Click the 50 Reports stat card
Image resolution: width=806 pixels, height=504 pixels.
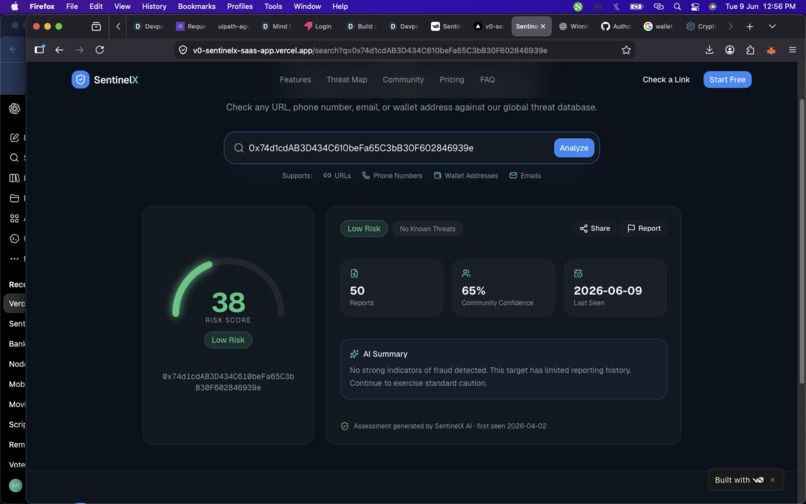391,287
